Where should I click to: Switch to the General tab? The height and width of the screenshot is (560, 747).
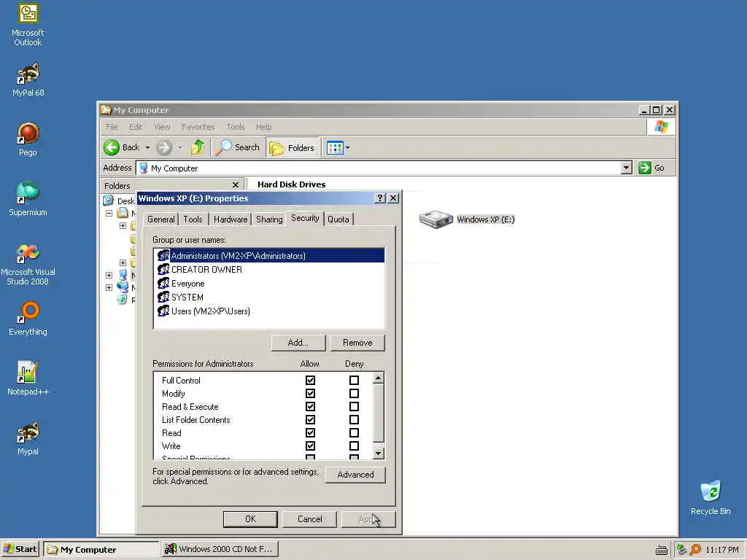(161, 219)
